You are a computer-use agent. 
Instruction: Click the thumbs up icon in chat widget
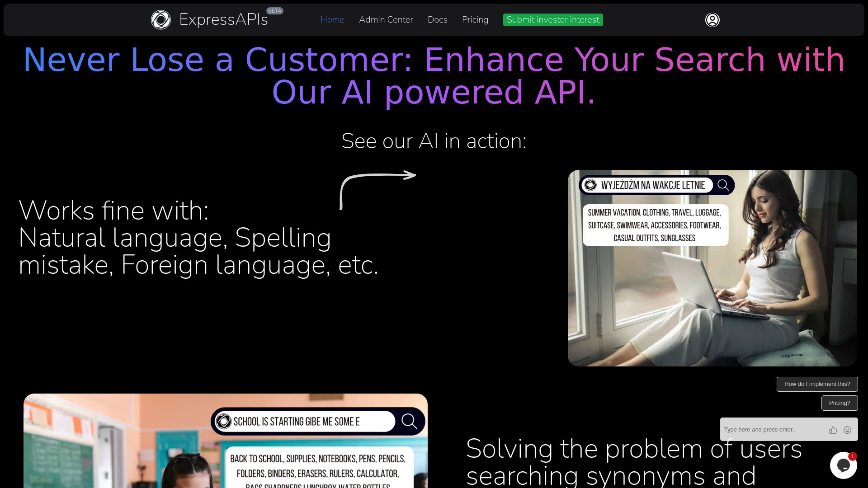click(833, 430)
